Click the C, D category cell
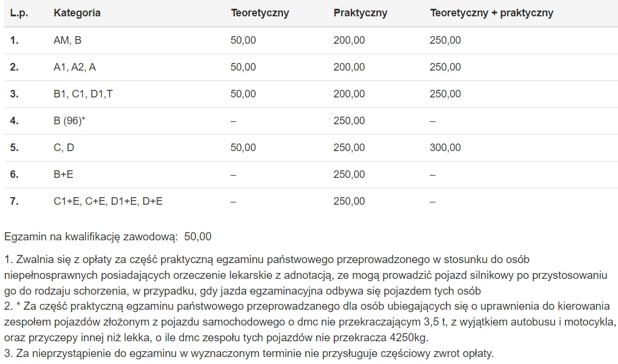The image size is (618, 364). (x=64, y=148)
